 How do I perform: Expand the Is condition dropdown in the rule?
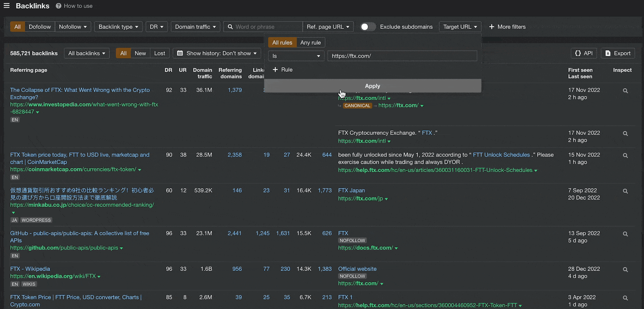(x=296, y=56)
